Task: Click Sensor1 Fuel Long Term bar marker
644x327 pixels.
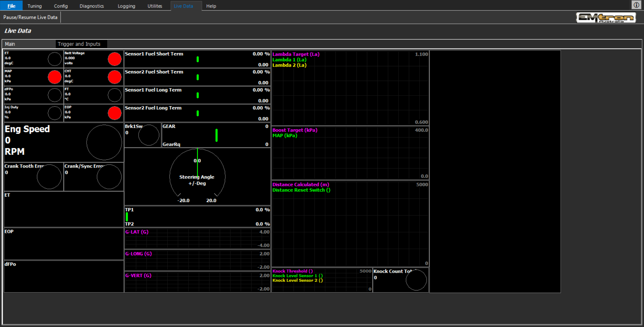Action: (198, 95)
